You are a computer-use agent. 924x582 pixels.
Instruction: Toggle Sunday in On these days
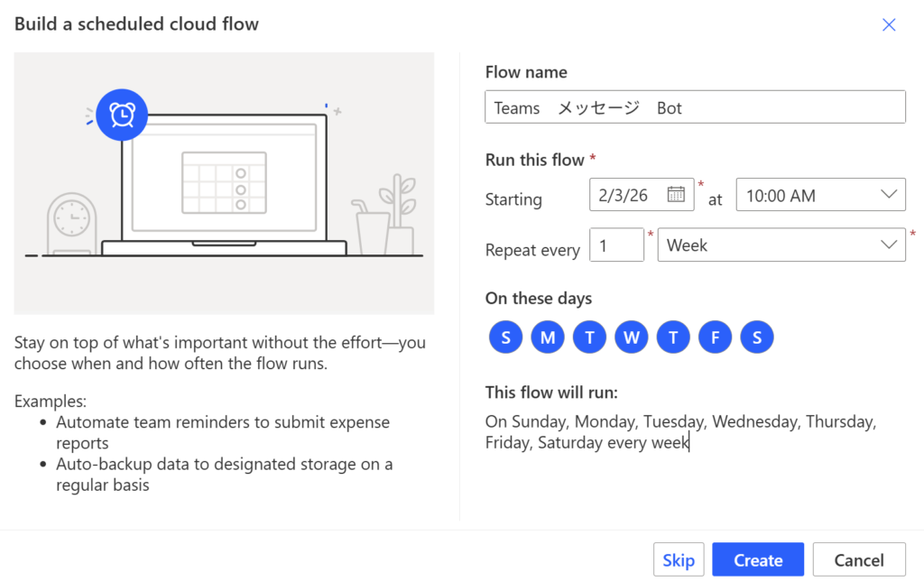coord(505,337)
